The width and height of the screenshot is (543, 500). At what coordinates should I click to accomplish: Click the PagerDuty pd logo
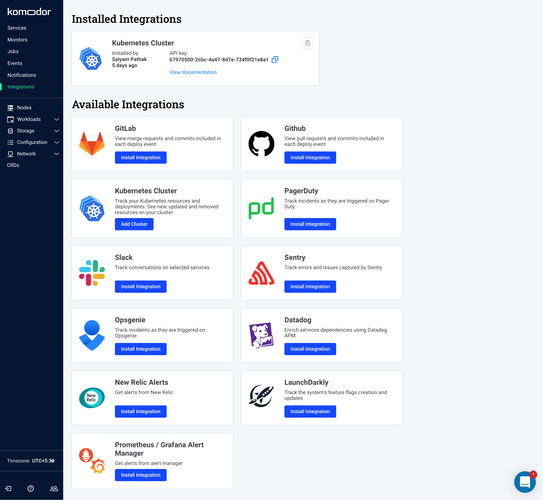click(x=261, y=208)
